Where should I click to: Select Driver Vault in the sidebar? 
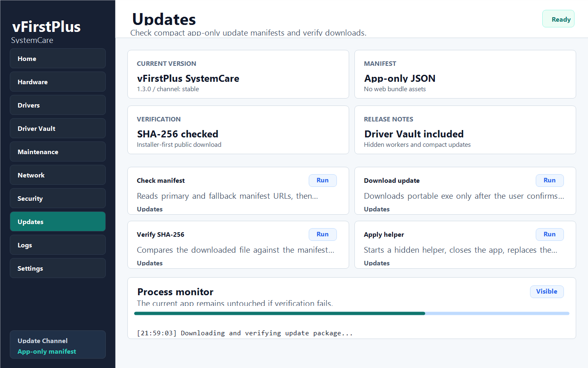pos(58,128)
